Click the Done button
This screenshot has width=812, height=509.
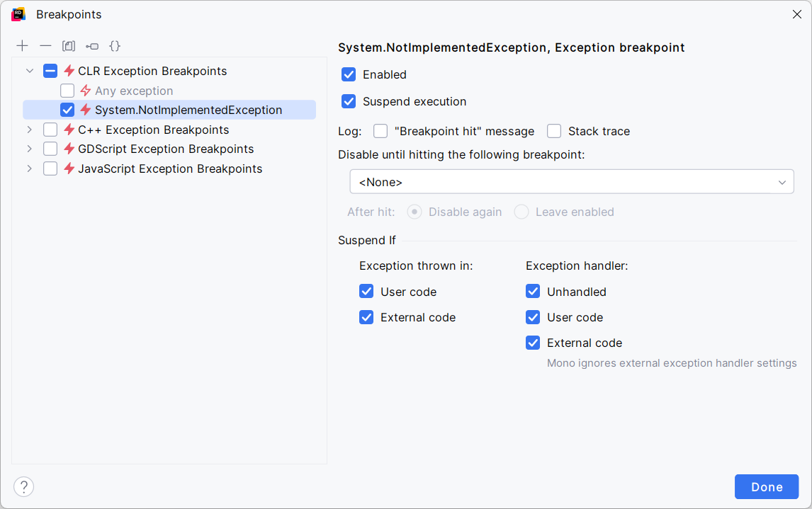pyautogui.click(x=766, y=486)
